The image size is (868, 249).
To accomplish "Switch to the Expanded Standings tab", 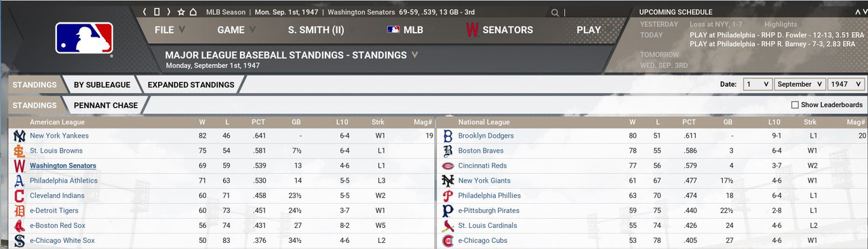I will point(191,85).
